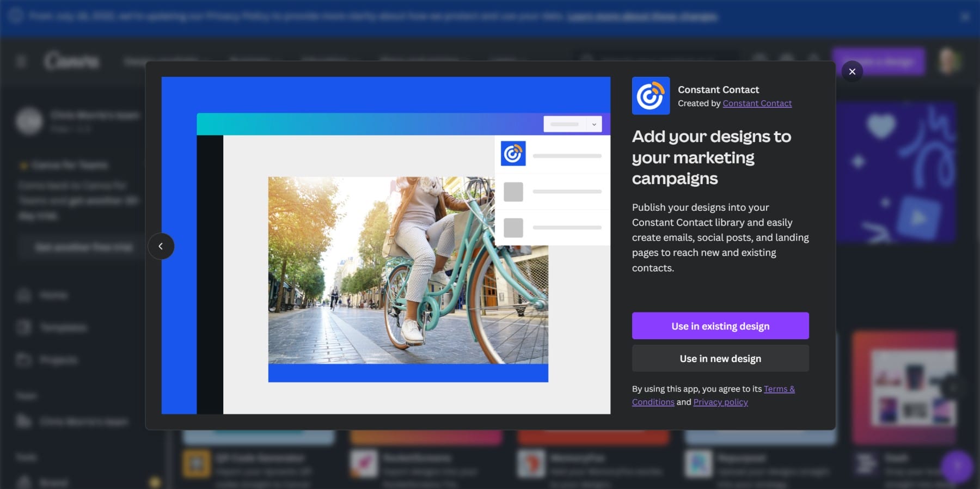
Task: Click the Canva logo
Action: point(72,61)
